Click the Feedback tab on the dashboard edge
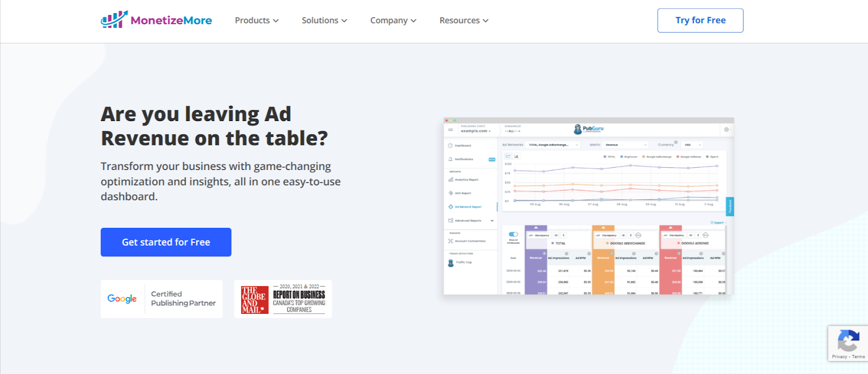Image resolution: width=868 pixels, height=374 pixels. 730,206
